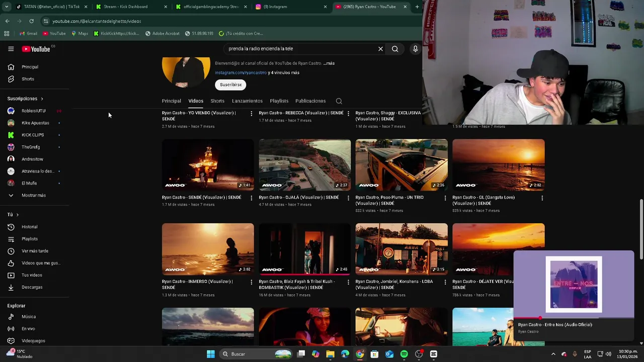Open Spotify from taskbar

[x=404, y=354]
